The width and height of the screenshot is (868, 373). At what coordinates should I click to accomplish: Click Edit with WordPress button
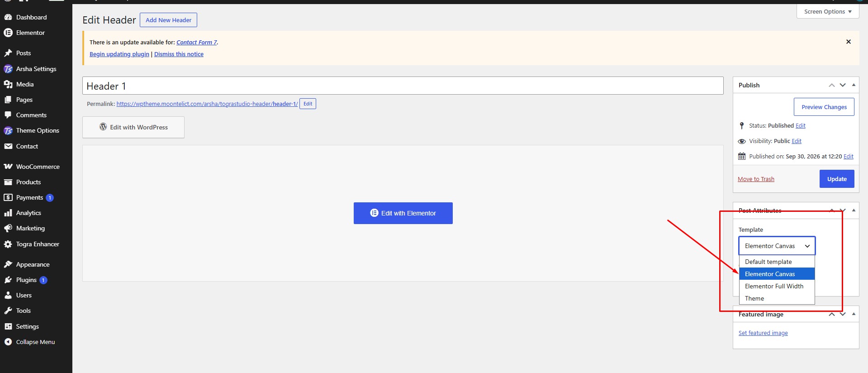pos(133,127)
